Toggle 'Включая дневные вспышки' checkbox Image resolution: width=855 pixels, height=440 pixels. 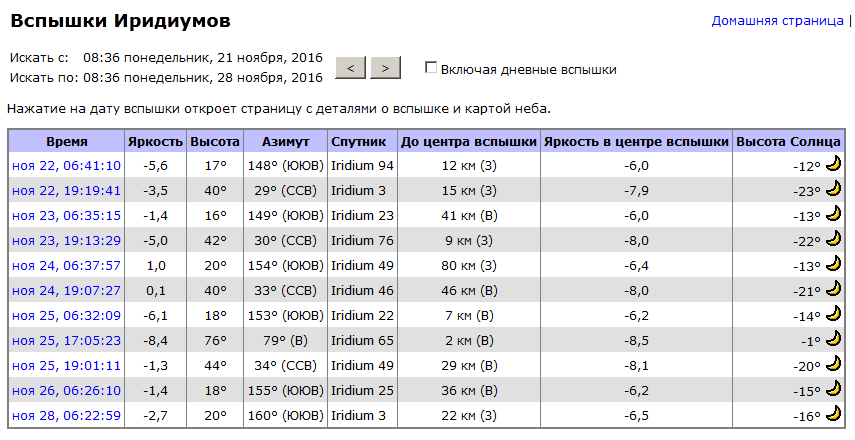[x=431, y=68]
